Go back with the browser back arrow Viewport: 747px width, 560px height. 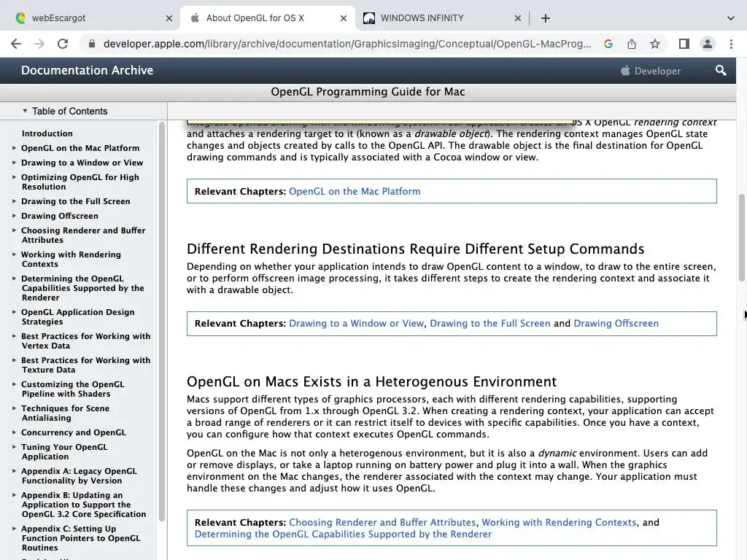(x=16, y=44)
